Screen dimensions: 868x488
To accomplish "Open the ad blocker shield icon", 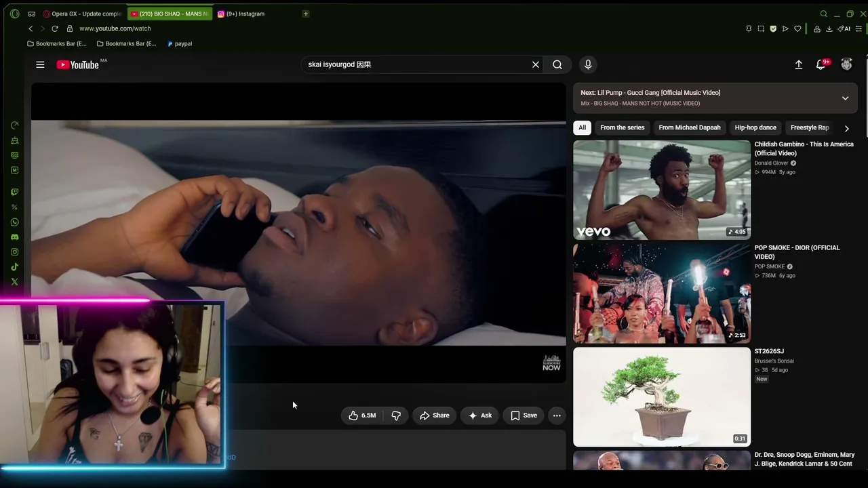I will point(773,28).
